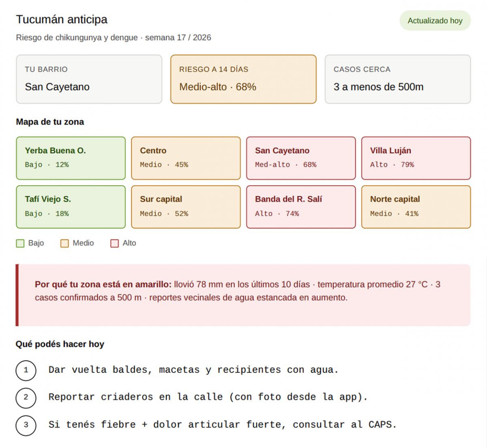Image resolution: width=487 pixels, height=448 pixels.
Task: Click the '3 a menos de 500m' value
Action: [x=379, y=87]
